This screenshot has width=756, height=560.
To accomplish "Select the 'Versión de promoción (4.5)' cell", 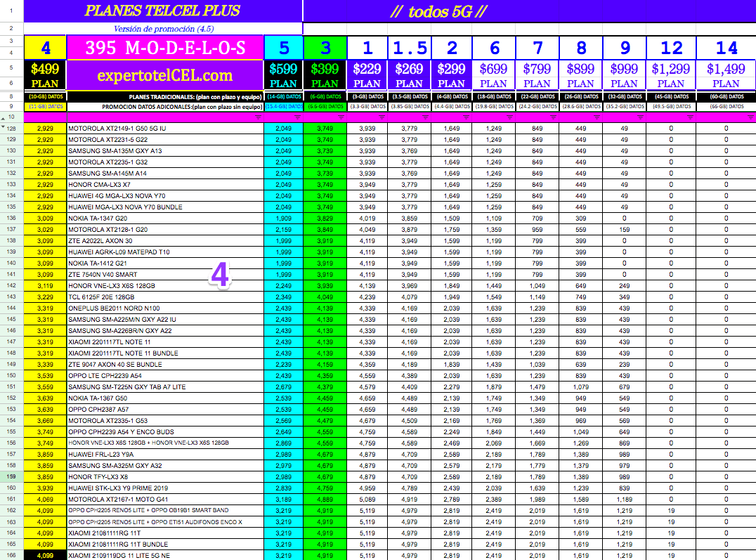I will tap(163, 29).
